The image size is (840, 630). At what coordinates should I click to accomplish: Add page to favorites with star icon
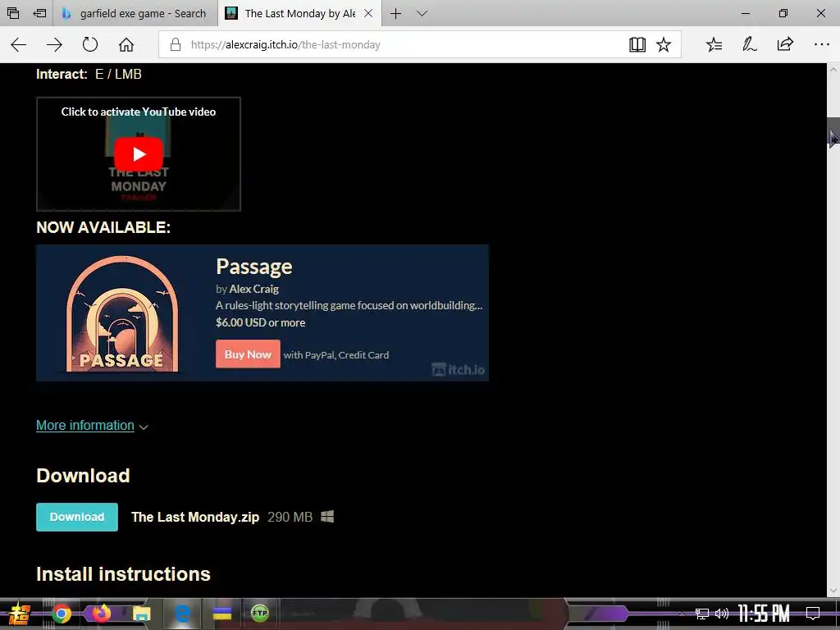(x=663, y=44)
